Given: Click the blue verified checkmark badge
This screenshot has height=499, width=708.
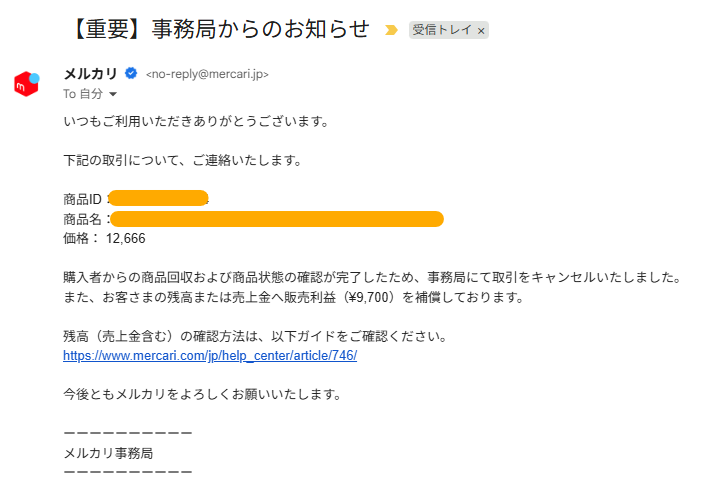Looking at the screenshot, I should (131, 73).
